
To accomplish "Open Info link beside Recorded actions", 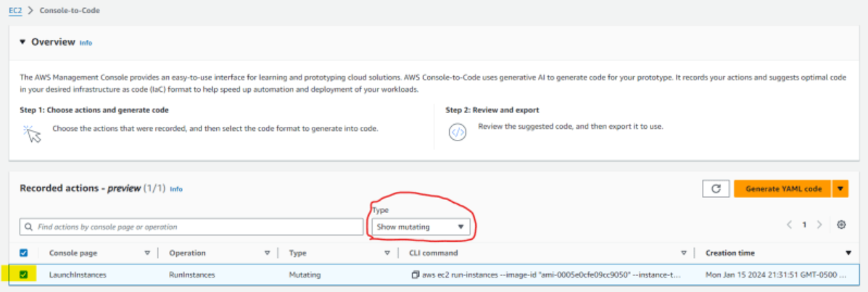I will [176, 189].
